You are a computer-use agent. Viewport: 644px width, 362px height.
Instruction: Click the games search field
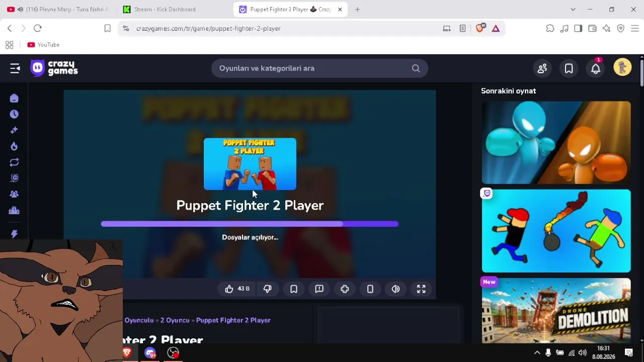[x=319, y=68]
